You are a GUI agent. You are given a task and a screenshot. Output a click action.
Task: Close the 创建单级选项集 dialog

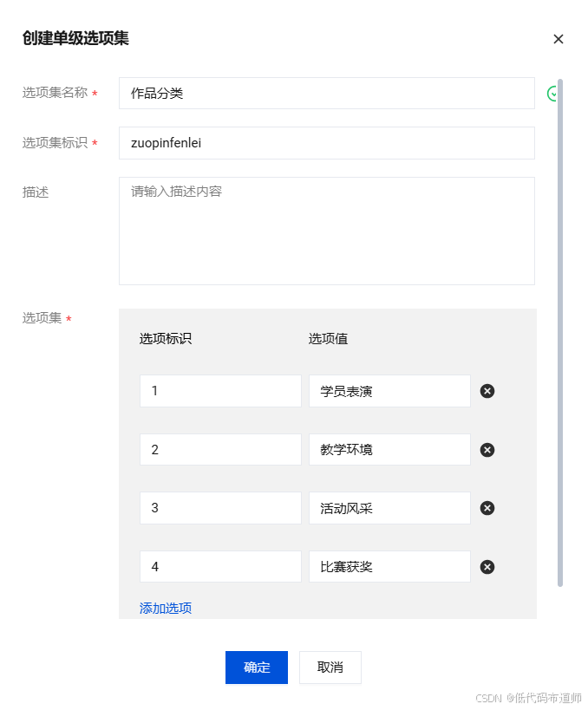[x=559, y=39]
